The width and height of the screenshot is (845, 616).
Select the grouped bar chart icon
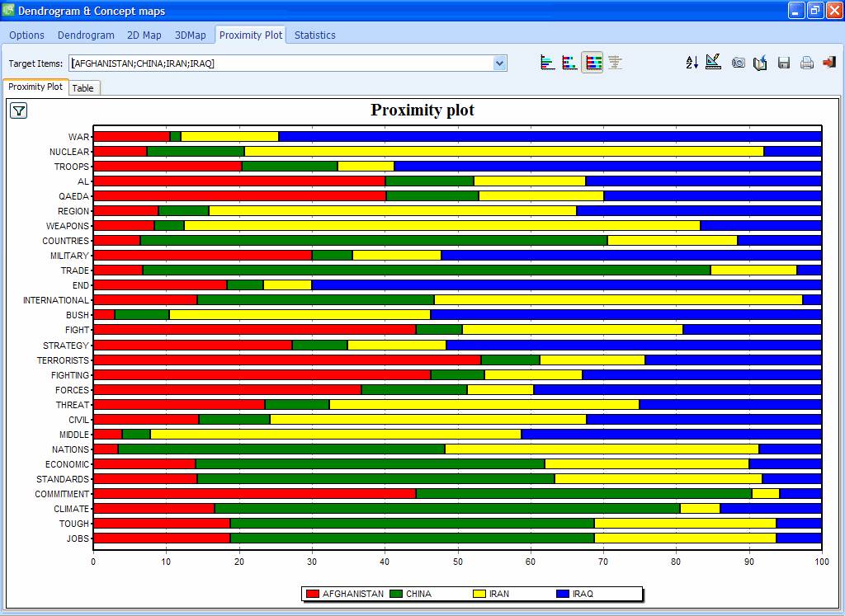click(x=547, y=63)
